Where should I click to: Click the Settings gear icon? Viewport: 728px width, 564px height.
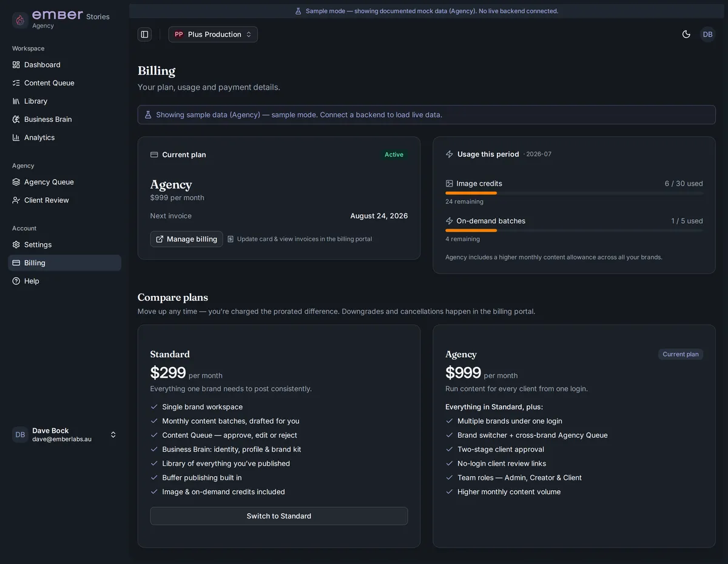(16, 244)
